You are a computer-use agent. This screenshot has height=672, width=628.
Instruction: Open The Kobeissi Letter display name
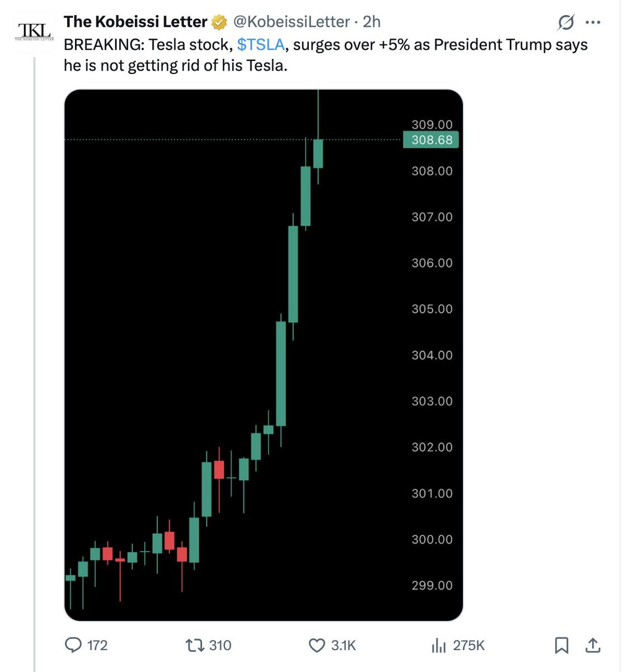pos(135,22)
